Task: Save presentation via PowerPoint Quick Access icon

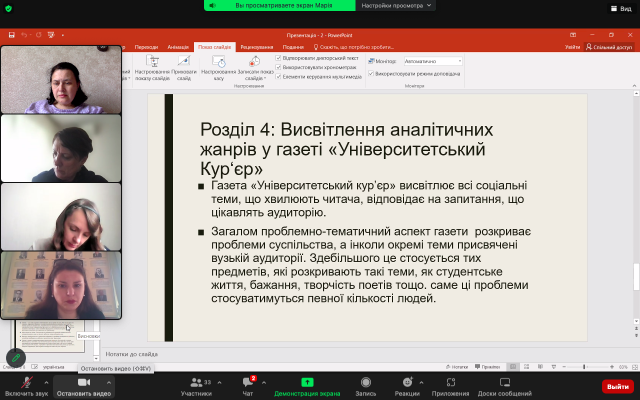Action: point(11,35)
